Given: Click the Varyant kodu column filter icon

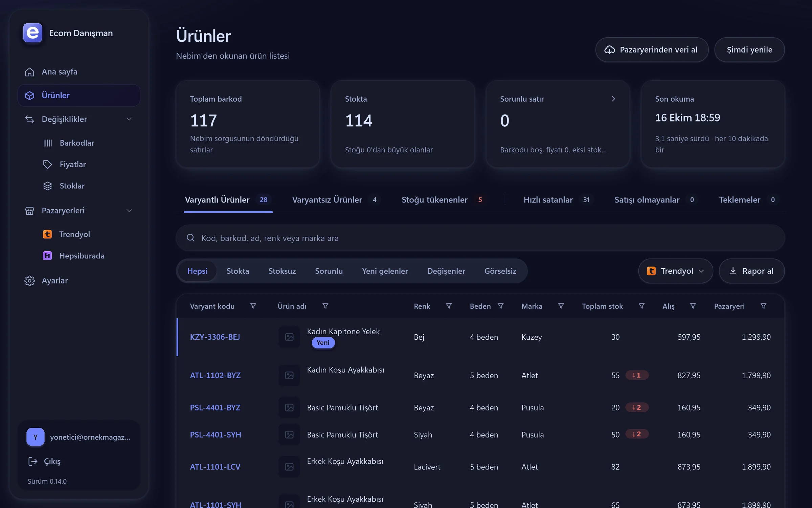Looking at the screenshot, I should pyautogui.click(x=253, y=306).
